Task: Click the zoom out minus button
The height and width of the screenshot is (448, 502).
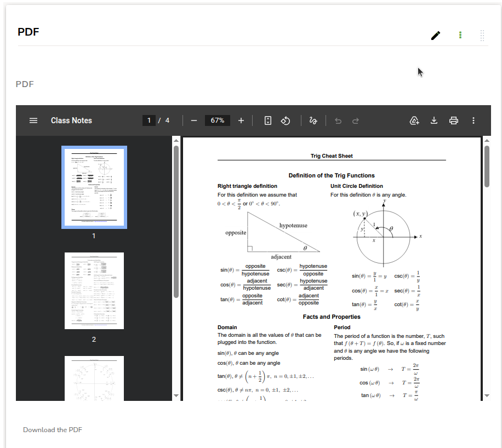Action: click(193, 120)
